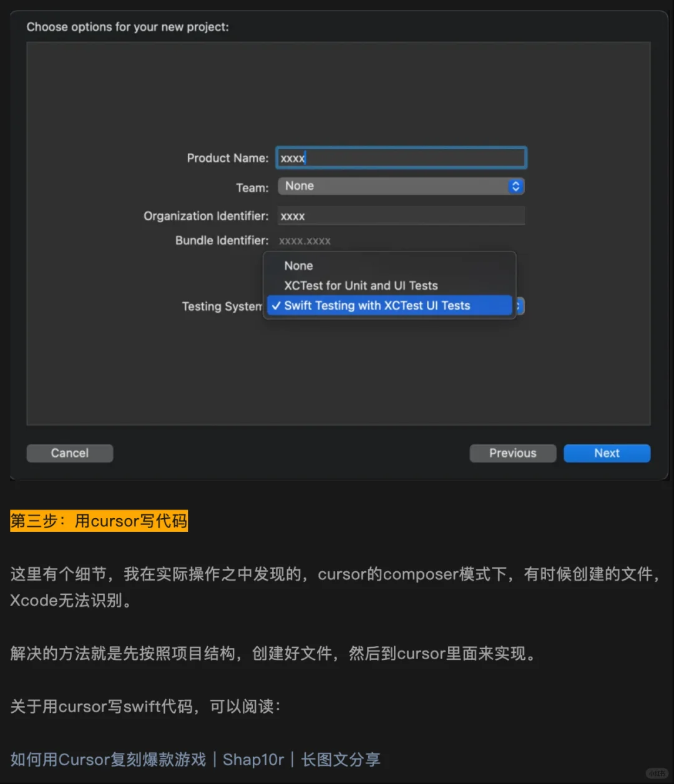Click the grayed Bundle Identifier value
674x784 pixels.
[305, 240]
